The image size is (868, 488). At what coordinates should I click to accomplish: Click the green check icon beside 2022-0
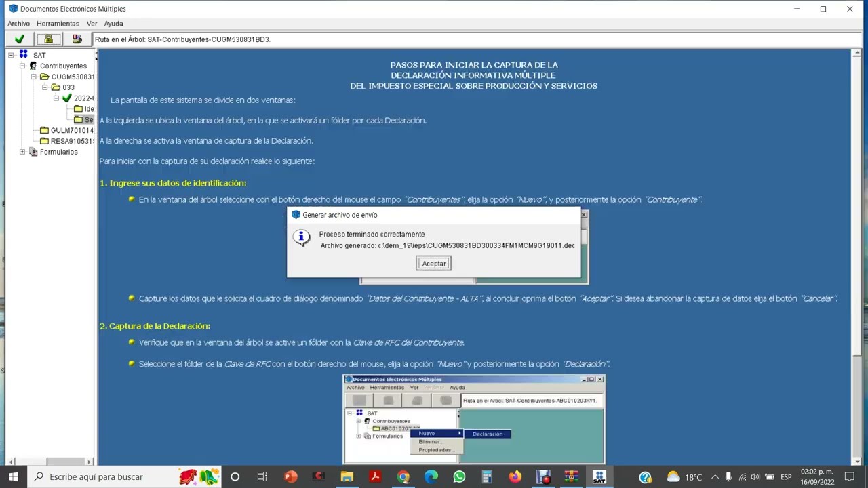(x=66, y=98)
